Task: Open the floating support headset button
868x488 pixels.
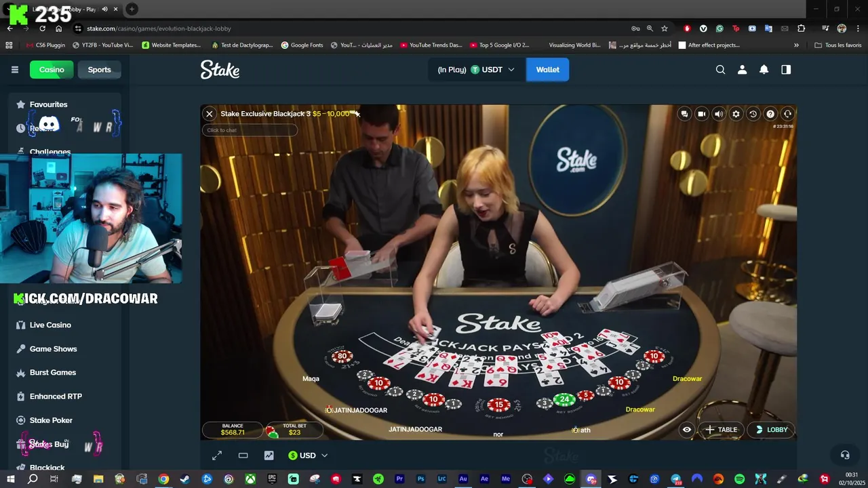Action: (x=845, y=455)
